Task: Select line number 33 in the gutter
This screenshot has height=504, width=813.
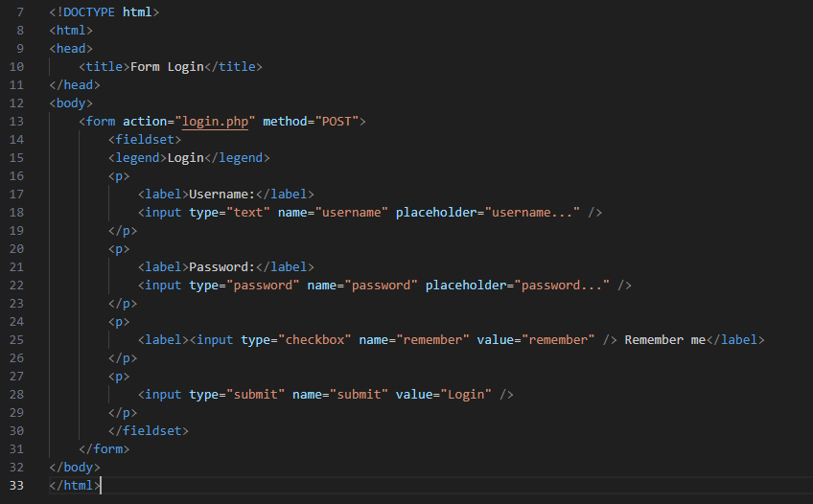Action: point(16,486)
